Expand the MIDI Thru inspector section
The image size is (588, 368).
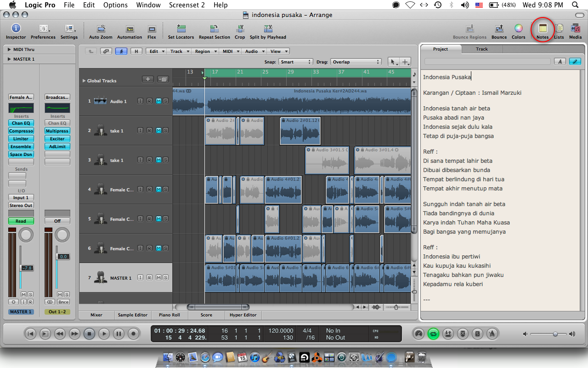9,49
